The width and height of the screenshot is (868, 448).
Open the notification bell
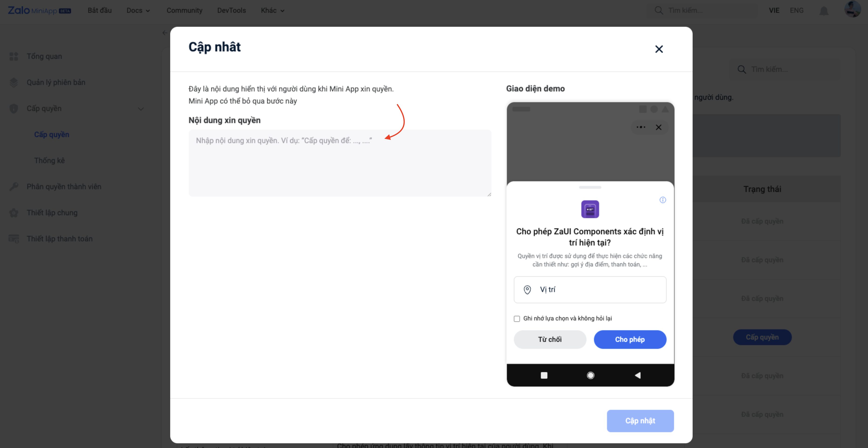(824, 11)
